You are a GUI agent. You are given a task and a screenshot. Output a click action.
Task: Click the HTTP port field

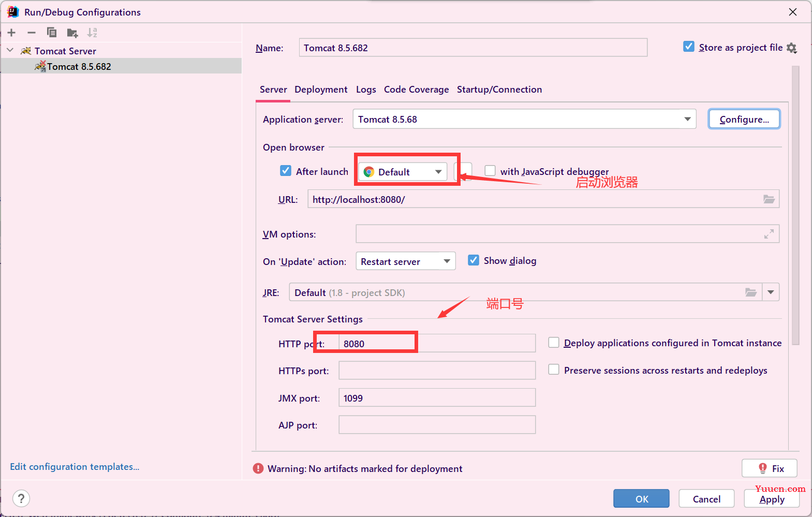pyautogui.click(x=437, y=343)
